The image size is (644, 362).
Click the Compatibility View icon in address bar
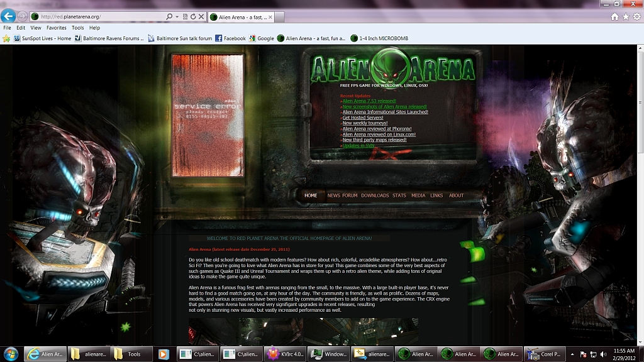[x=186, y=17]
